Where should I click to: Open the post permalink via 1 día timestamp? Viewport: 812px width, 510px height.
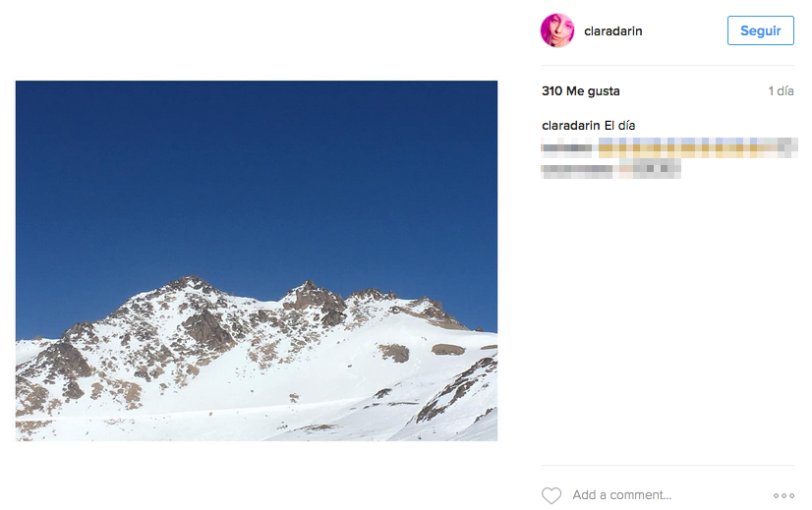[781, 91]
